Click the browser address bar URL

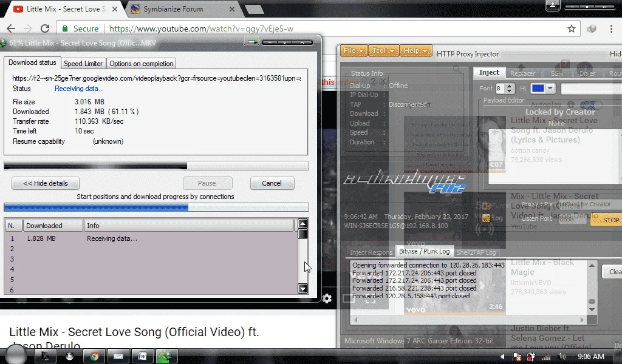[201, 29]
